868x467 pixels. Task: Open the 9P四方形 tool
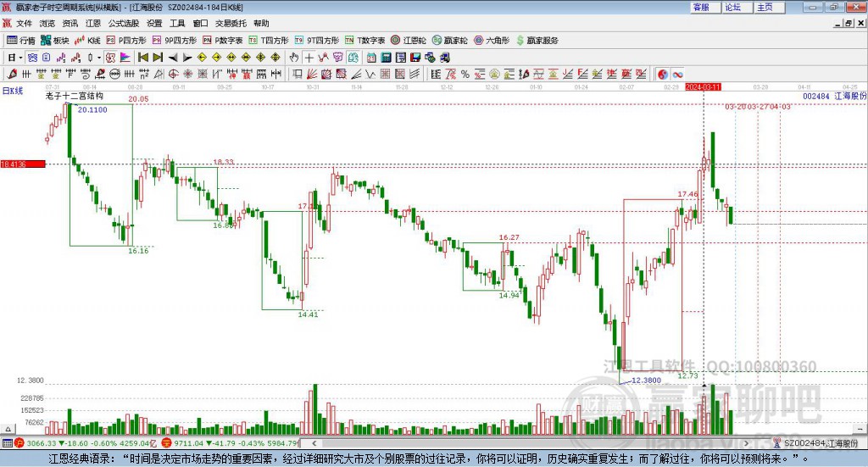pyautogui.click(x=175, y=41)
